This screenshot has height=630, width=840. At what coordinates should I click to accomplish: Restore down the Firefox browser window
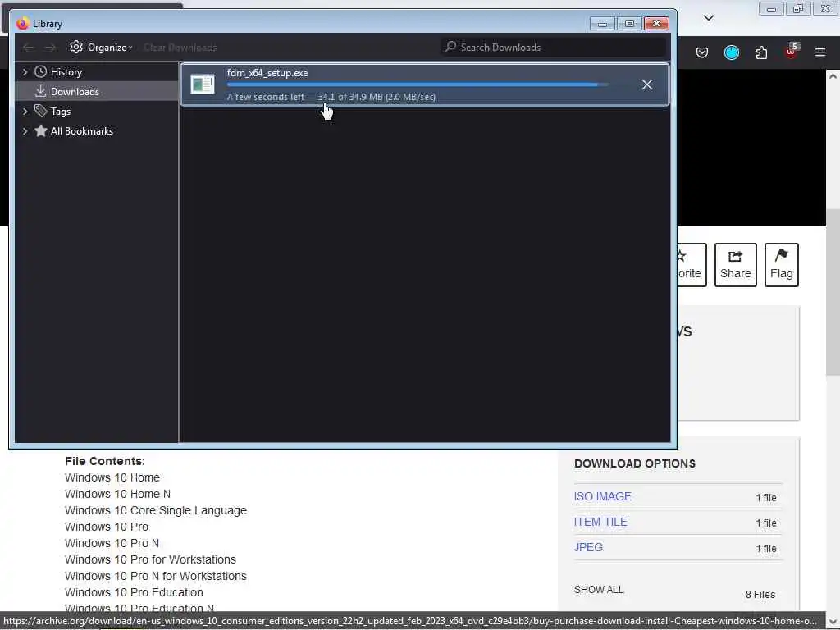coord(798,8)
